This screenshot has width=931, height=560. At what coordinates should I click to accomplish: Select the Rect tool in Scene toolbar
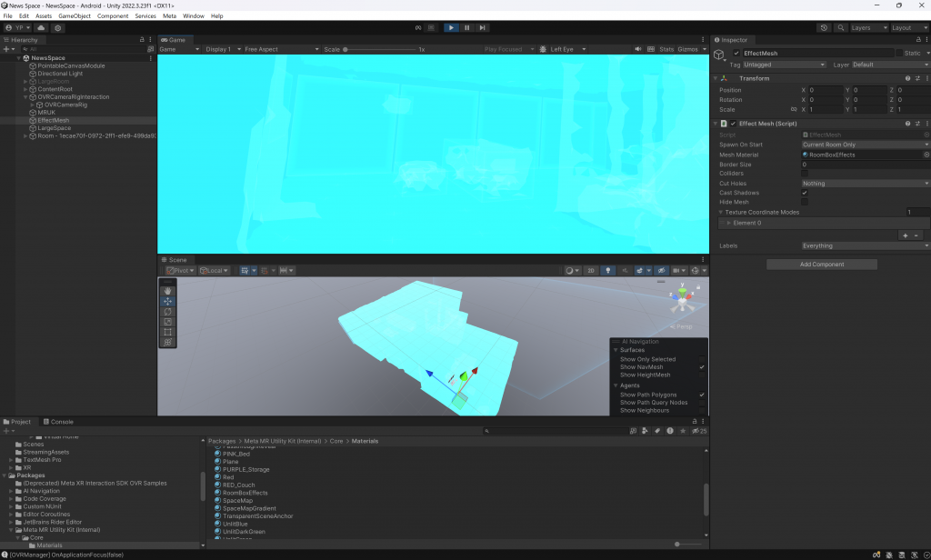pyautogui.click(x=168, y=332)
